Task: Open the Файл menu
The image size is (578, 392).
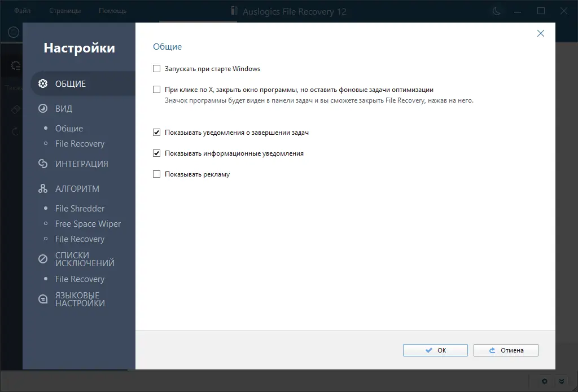Action: 22,10
